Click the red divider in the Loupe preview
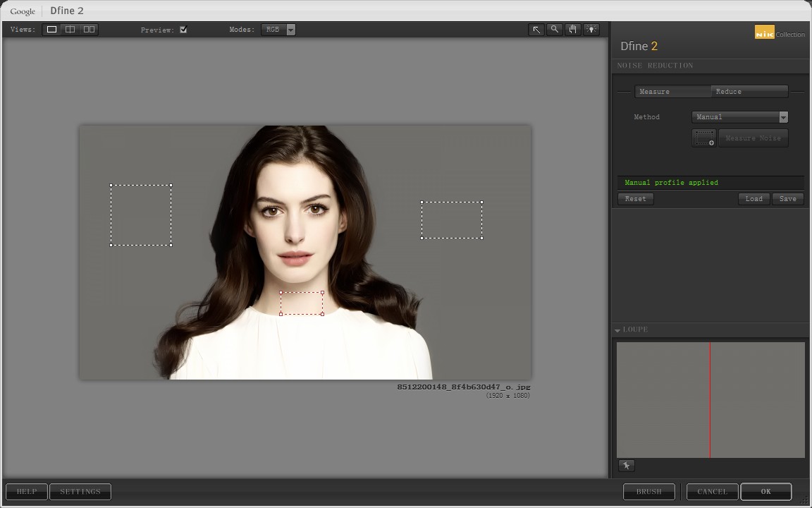This screenshot has width=812, height=508. pos(710,399)
